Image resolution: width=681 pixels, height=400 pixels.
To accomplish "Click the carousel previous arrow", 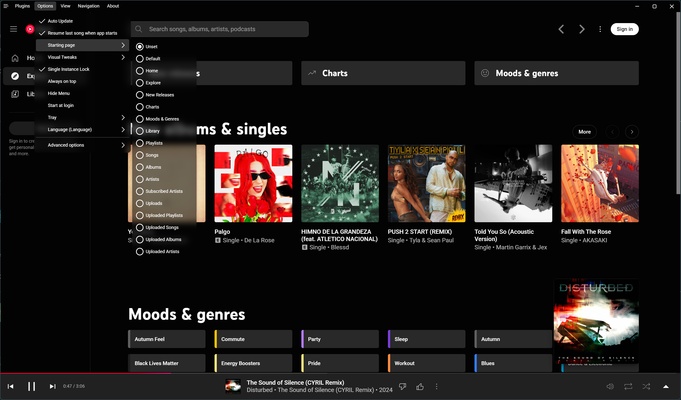I will pos(613,132).
